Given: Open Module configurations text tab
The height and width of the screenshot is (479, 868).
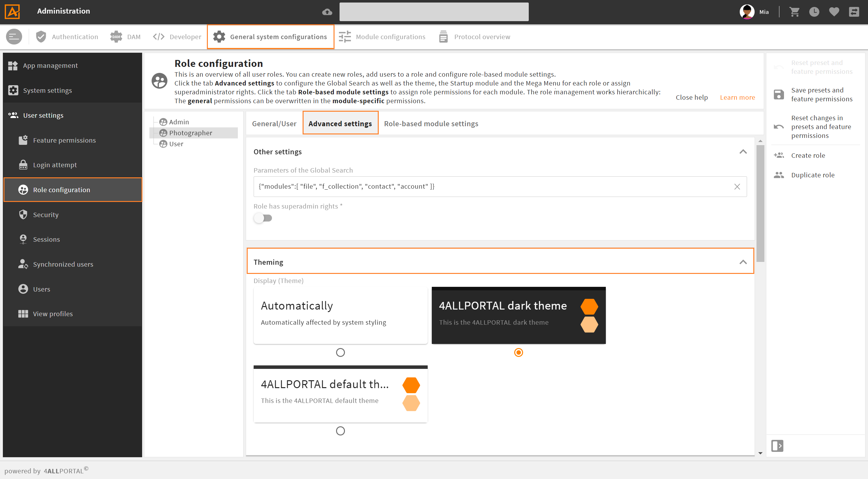Looking at the screenshot, I should 390,37.
